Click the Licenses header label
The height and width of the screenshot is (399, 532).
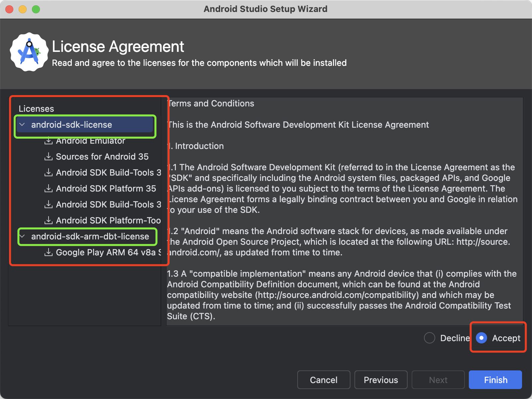point(36,109)
